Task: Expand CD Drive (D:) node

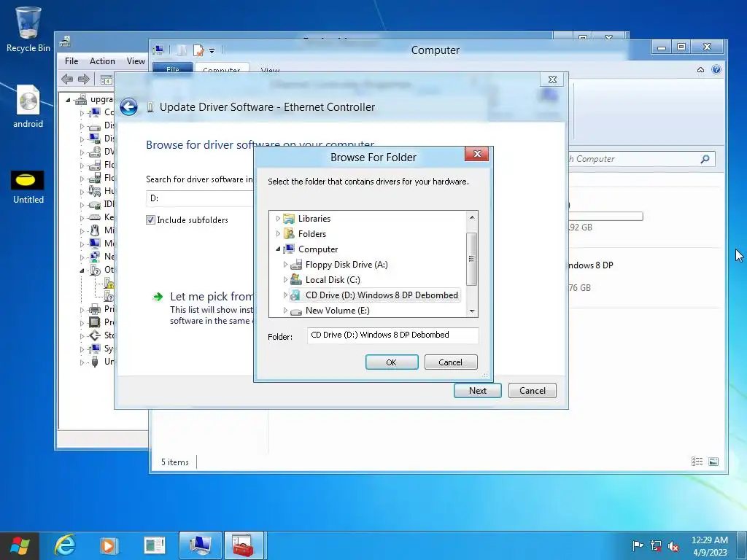Action: click(285, 295)
